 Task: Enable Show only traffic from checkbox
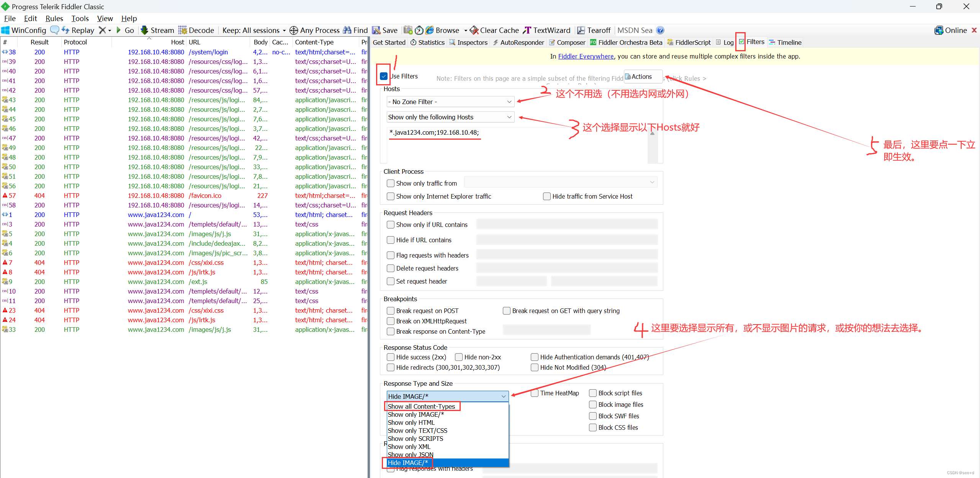point(391,183)
